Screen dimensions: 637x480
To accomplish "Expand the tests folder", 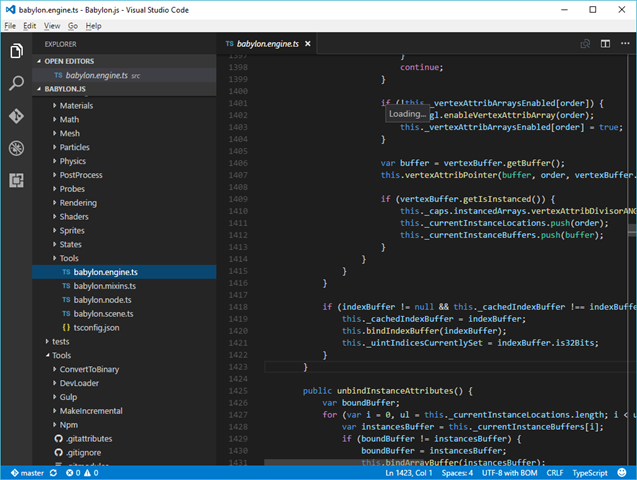I will (x=124, y=342).
